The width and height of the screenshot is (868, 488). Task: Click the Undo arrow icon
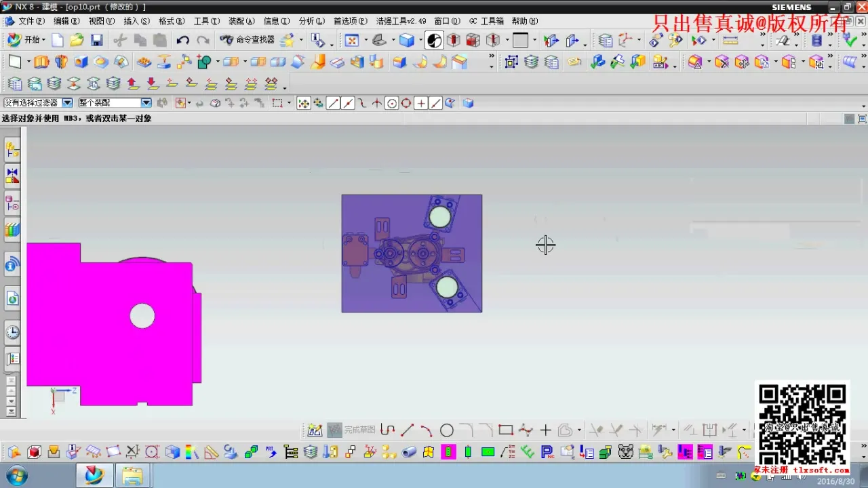click(x=182, y=41)
